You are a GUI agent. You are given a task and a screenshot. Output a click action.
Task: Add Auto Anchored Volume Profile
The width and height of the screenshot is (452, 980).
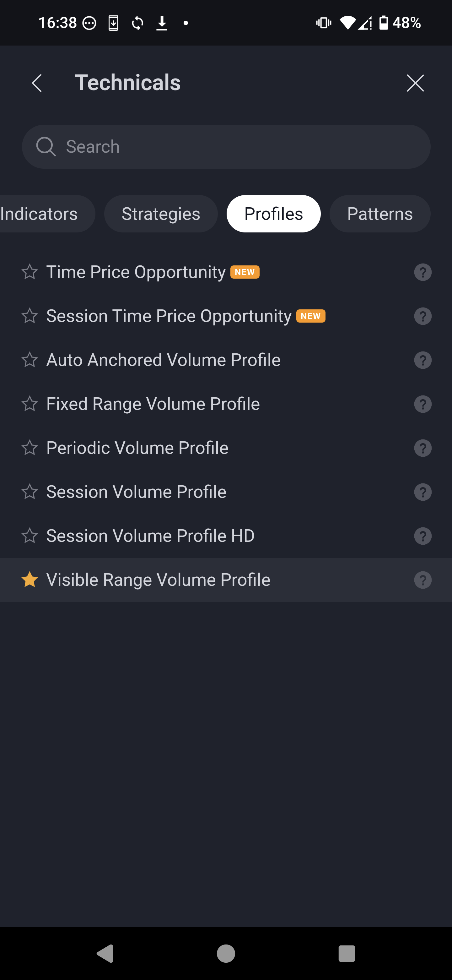[163, 360]
